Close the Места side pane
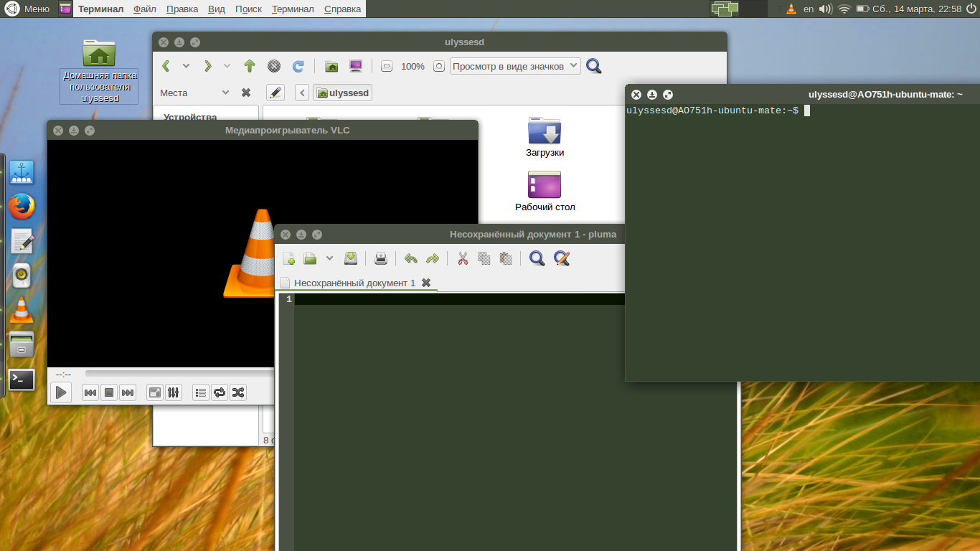The height and width of the screenshot is (551, 980). coord(245,93)
